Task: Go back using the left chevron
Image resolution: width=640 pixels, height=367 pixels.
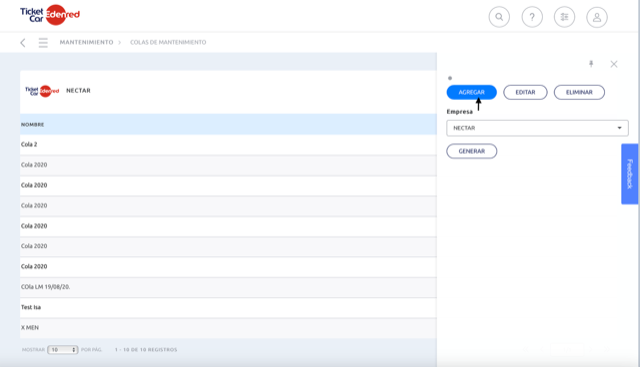Action: [23, 42]
